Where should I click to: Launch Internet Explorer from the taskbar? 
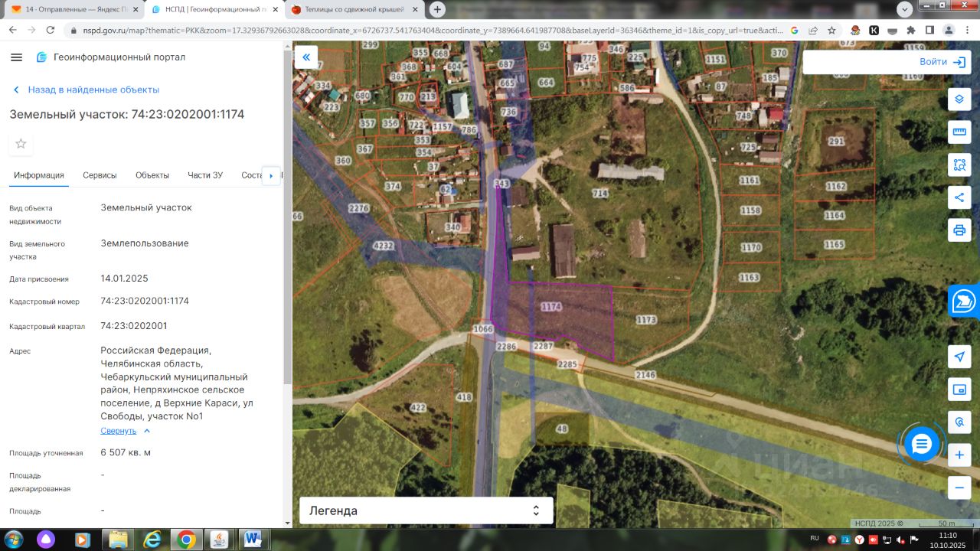coord(152,540)
